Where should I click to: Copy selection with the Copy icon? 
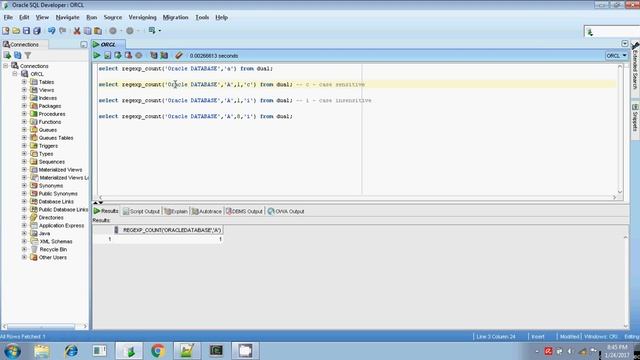pos(87,31)
